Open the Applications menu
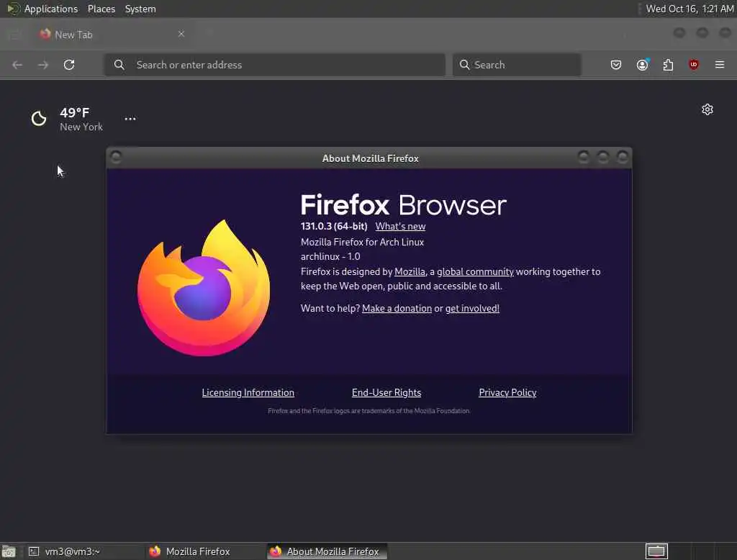The height and width of the screenshot is (560, 737). (x=51, y=9)
